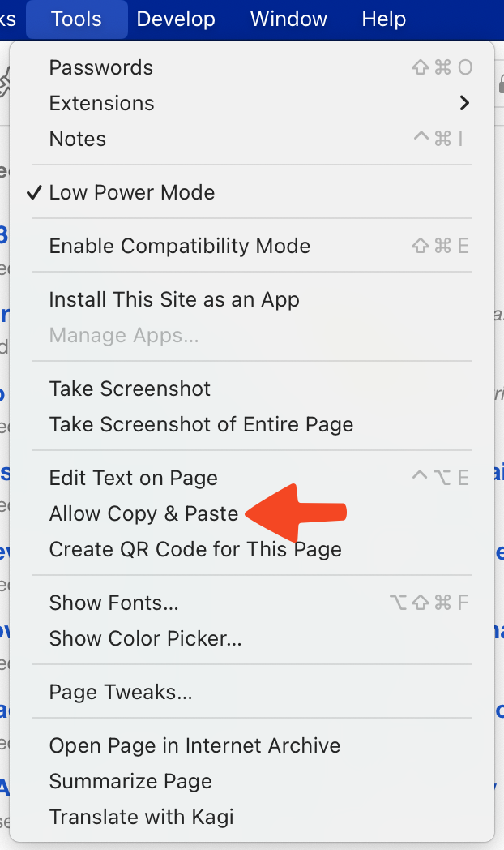Screen dimensions: 504x850
Task: Choose Passwords from the Tools menu
Action: 252,68
